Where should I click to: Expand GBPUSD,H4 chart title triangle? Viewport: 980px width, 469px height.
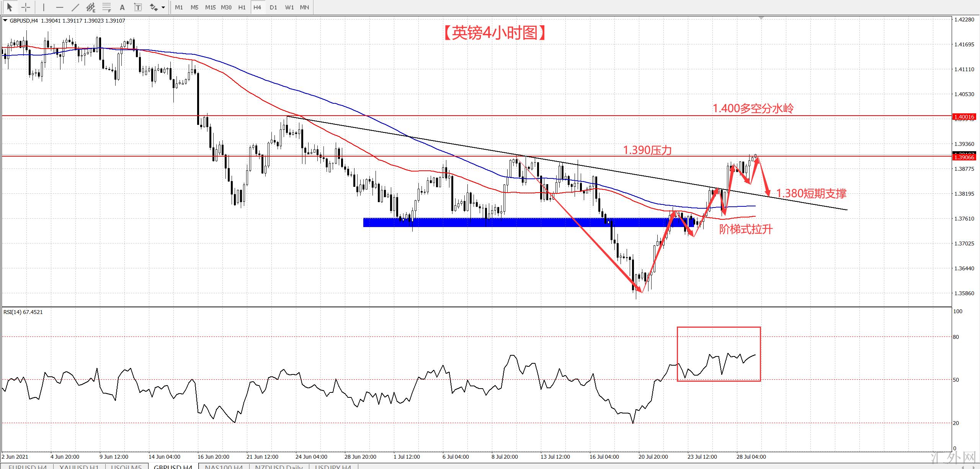point(5,21)
